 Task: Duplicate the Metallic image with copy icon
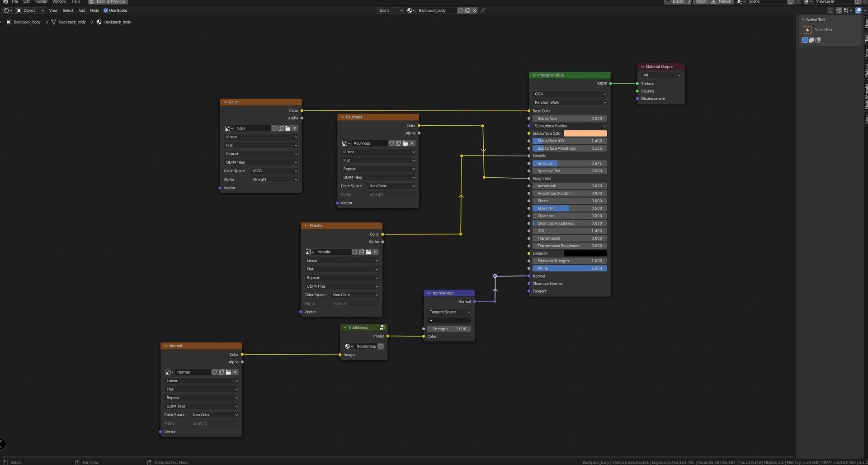point(362,252)
